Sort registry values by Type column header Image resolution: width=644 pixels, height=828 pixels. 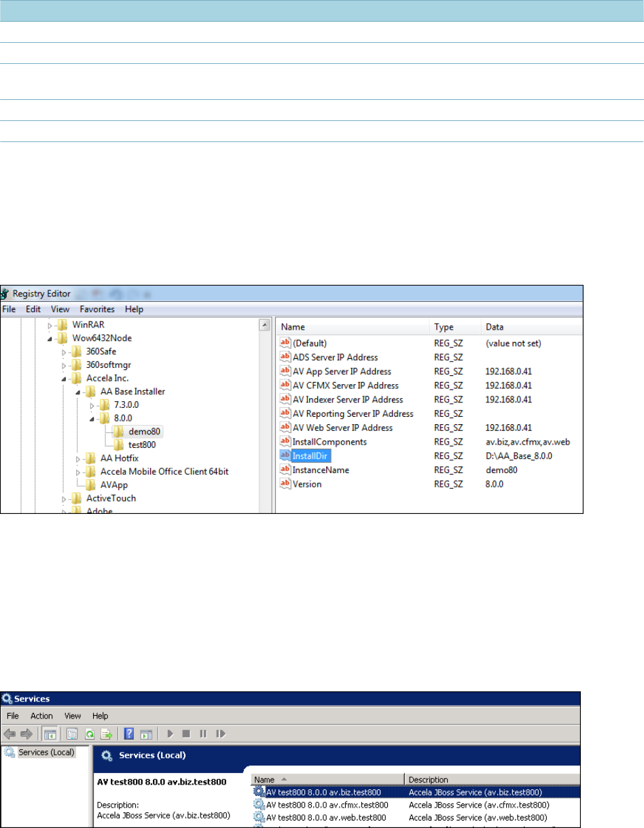tap(454, 327)
